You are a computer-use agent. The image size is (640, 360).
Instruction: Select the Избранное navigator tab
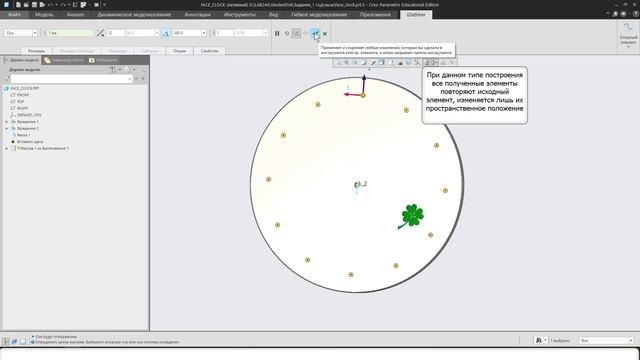tap(104, 60)
